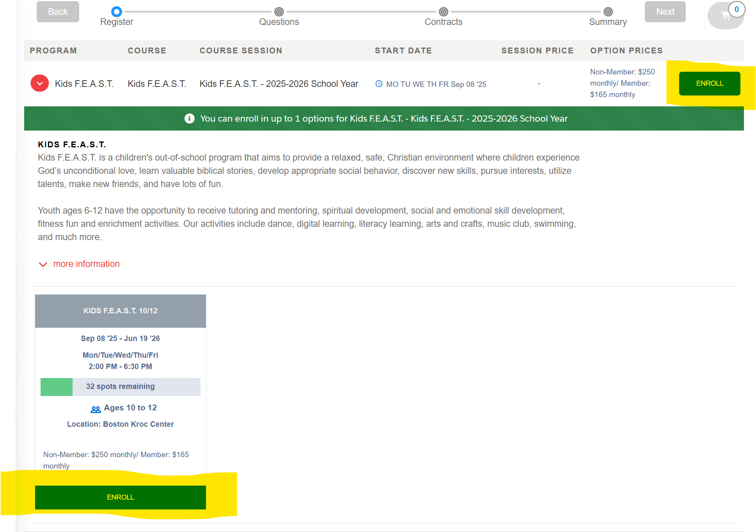Click ENROLL at bottom of session card
The height and width of the screenshot is (532, 756).
coord(120,497)
